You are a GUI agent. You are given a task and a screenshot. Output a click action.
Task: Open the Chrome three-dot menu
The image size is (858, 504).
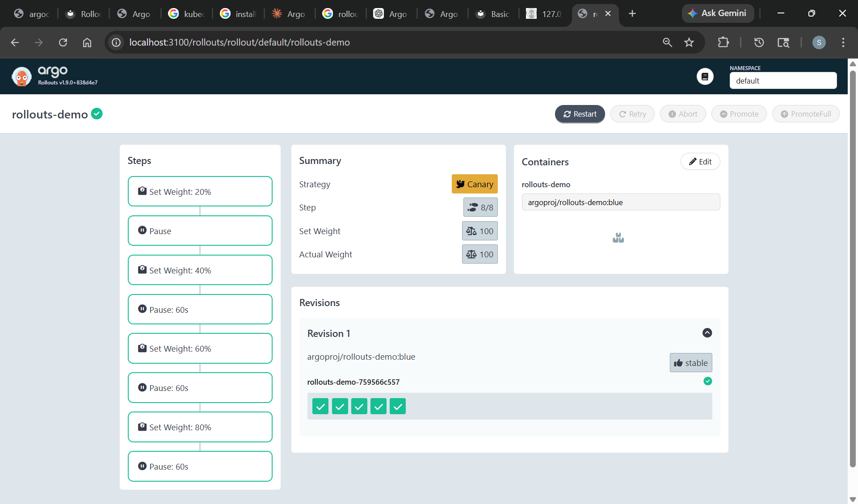843,42
